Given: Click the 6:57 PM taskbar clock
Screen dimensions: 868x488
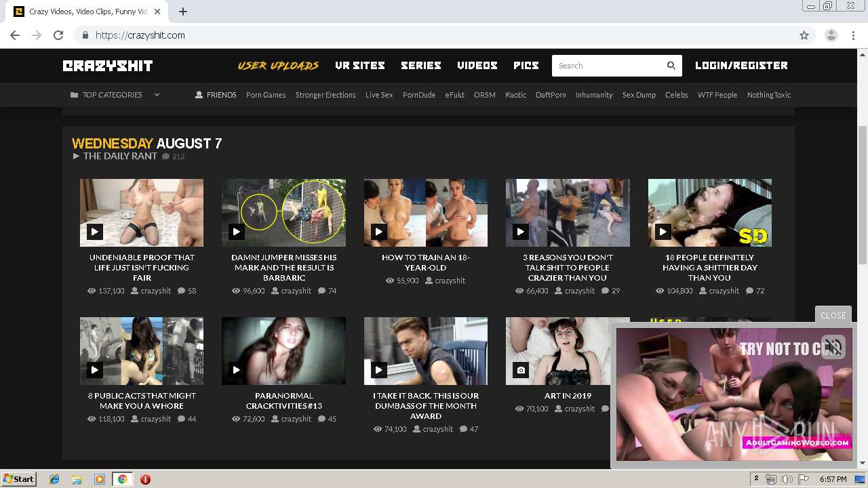Looking at the screenshot, I should coord(833,479).
